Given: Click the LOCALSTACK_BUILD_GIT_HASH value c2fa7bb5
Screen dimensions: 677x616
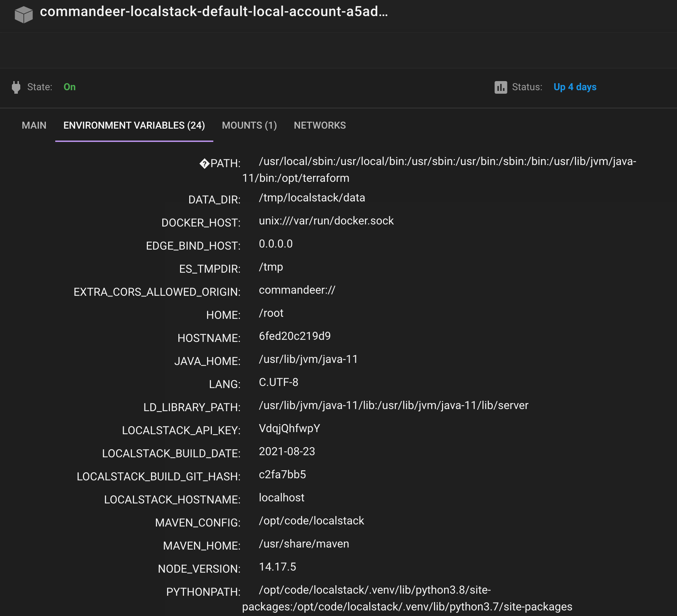Looking at the screenshot, I should pos(283,474).
